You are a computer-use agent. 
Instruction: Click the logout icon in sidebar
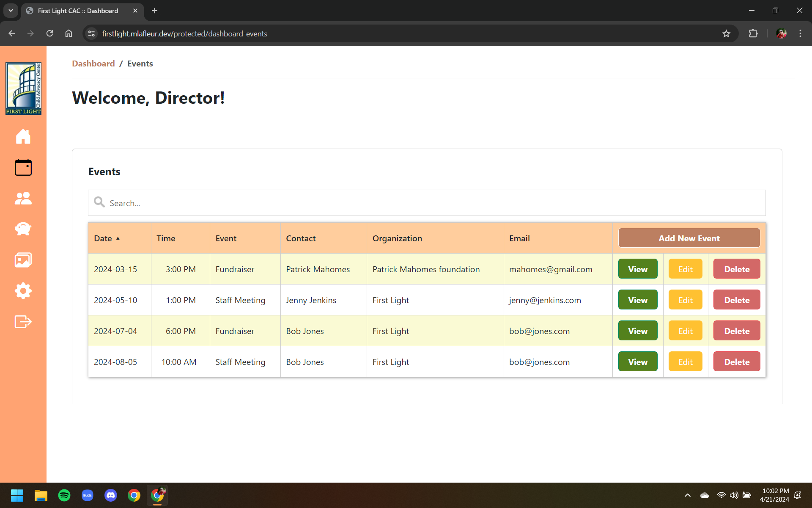[23, 322]
